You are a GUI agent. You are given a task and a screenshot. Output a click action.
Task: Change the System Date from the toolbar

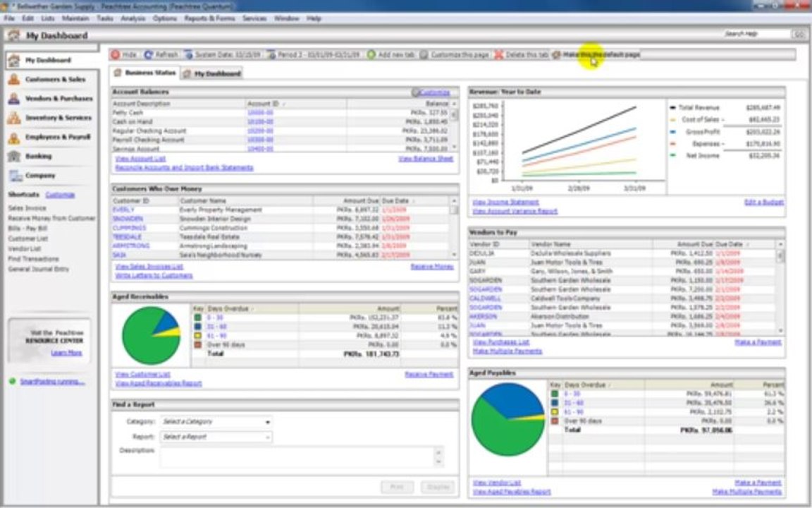click(223, 54)
